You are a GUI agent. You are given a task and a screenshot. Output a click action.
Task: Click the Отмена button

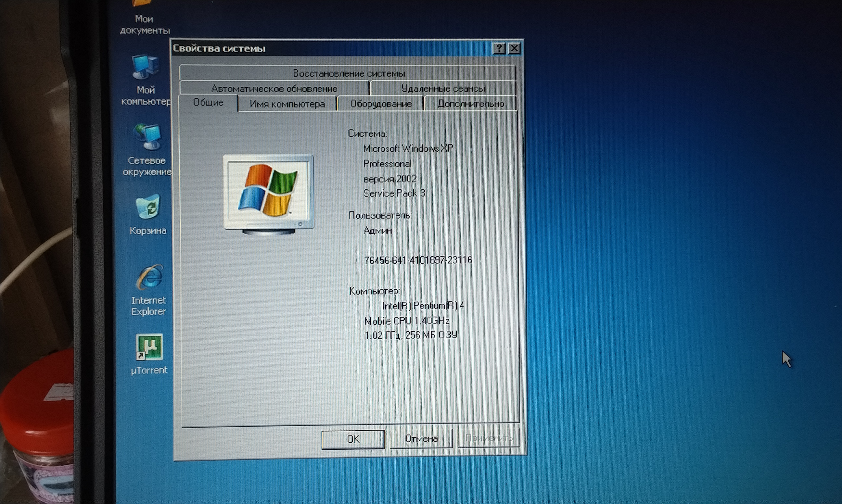(421, 439)
